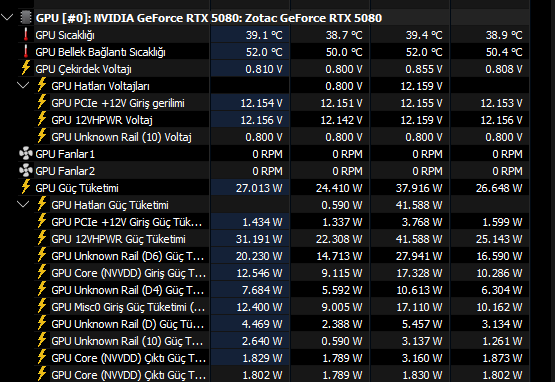Click the 7.684 W Unknown Rail (D4) value
The image size is (555, 382).
262,290
